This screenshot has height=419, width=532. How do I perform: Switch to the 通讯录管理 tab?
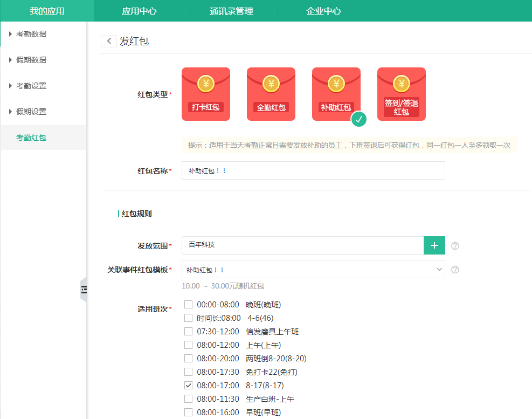[x=231, y=11]
